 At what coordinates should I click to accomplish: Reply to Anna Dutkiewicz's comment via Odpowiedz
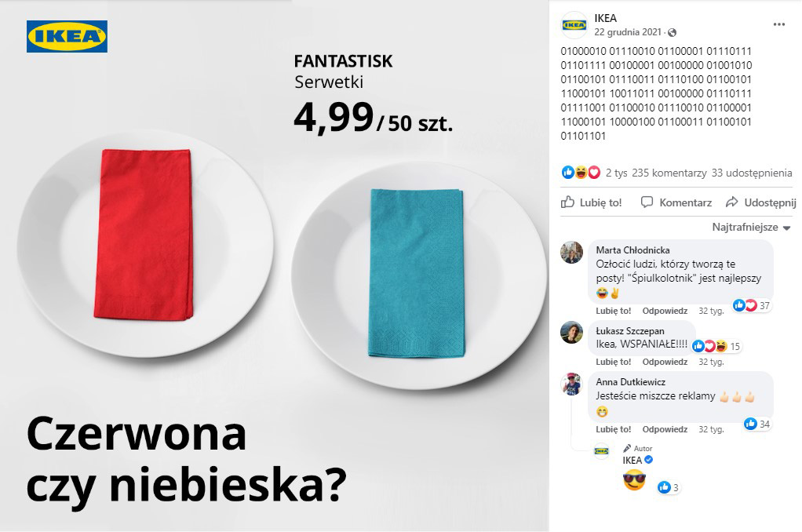click(665, 430)
